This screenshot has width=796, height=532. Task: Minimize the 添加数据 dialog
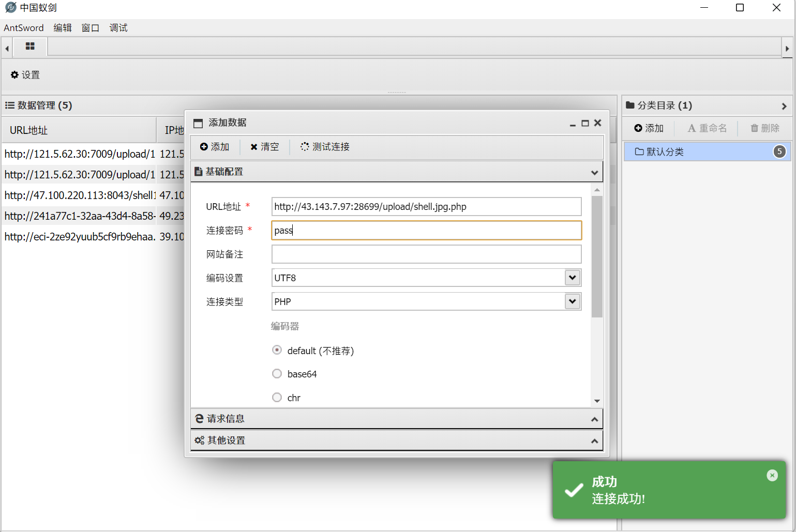click(x=573, y=124)
